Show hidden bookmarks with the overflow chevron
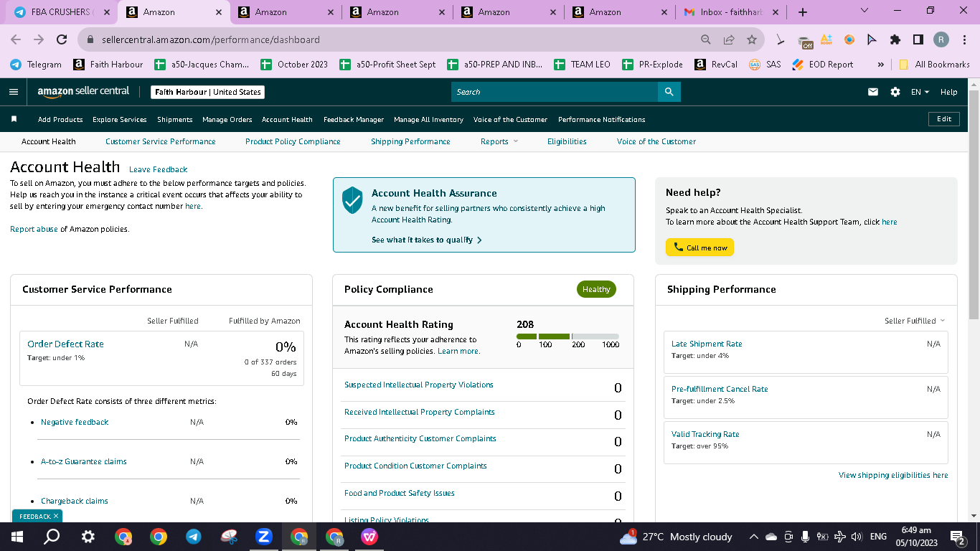The width and height of the screenshot is (980, 551). tap(881, 64)
